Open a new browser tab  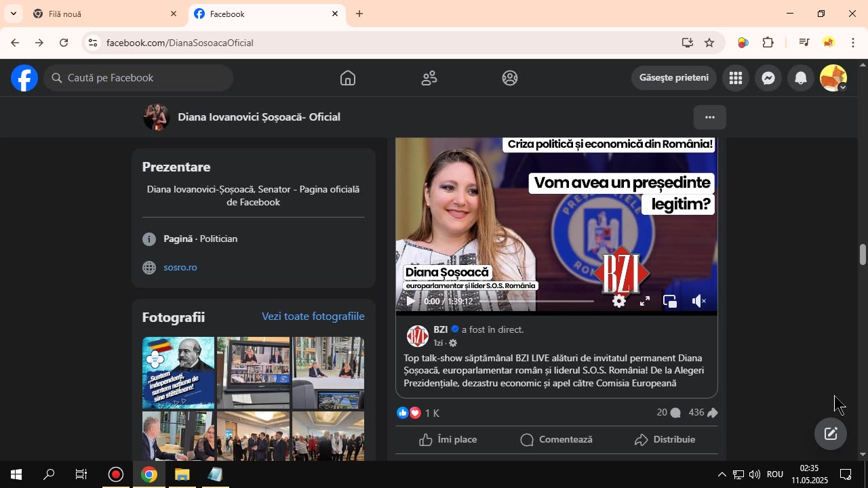pyautogui.click(x=359, y=14)
